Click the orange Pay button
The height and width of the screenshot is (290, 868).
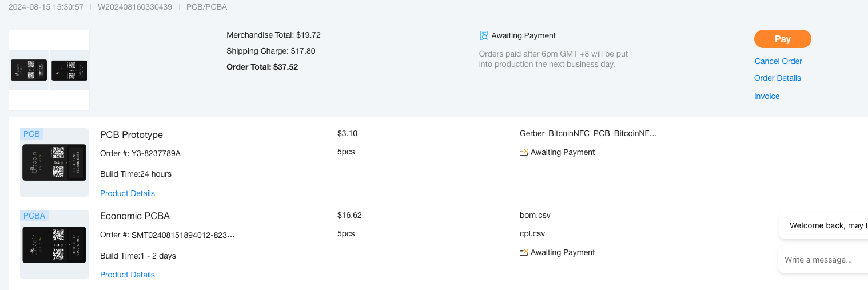coord(782,39)
